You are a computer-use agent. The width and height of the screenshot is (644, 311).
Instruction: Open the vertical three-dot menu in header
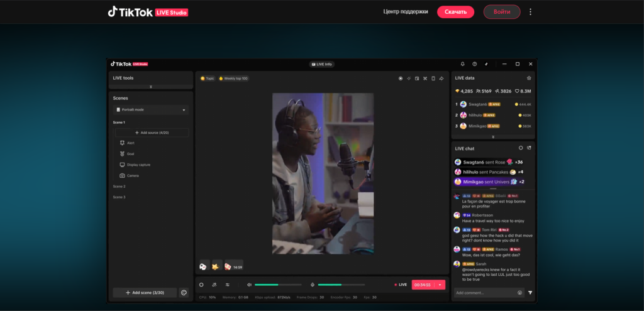click(530, 12)
